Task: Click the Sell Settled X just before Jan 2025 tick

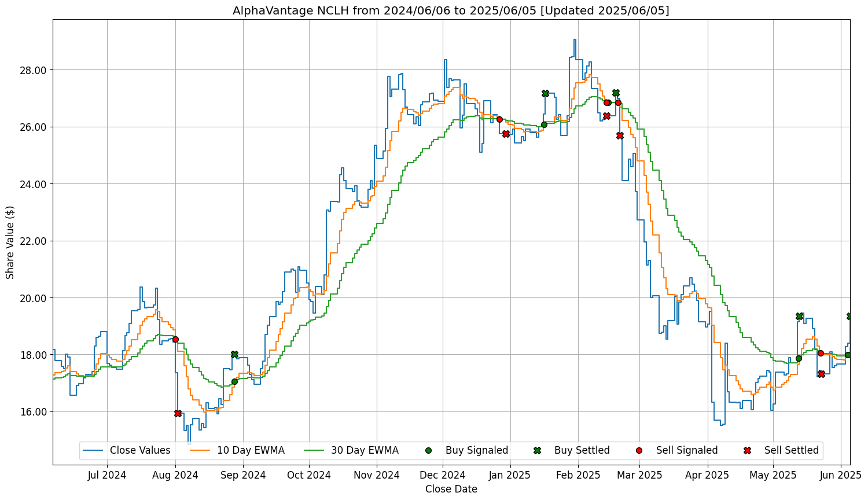Action: click(x=506, y=134)
